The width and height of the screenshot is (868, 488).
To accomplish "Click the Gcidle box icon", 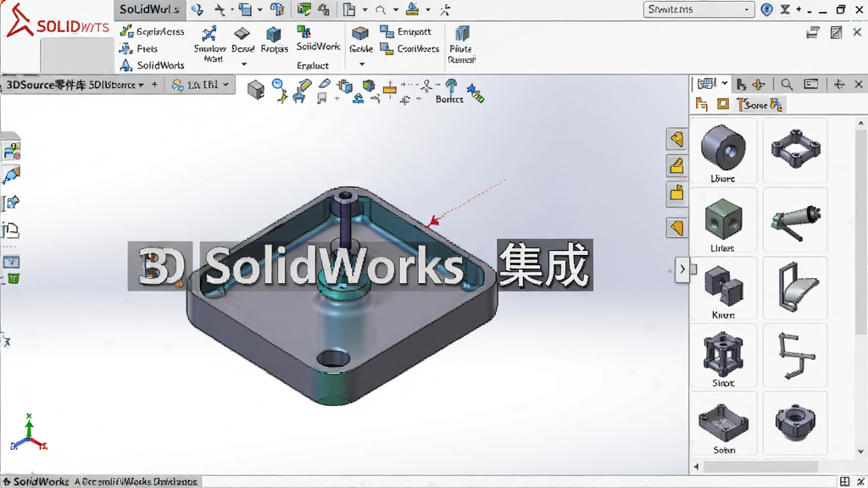I will tap(360, 33).
